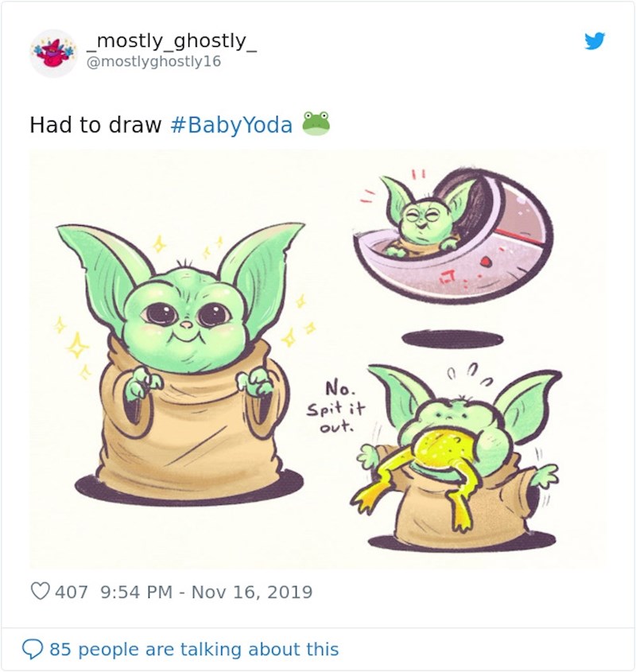Click the speech bubble reply icon
The height and width of the screenshot is (672, 636).
click(x=34, y=649)
